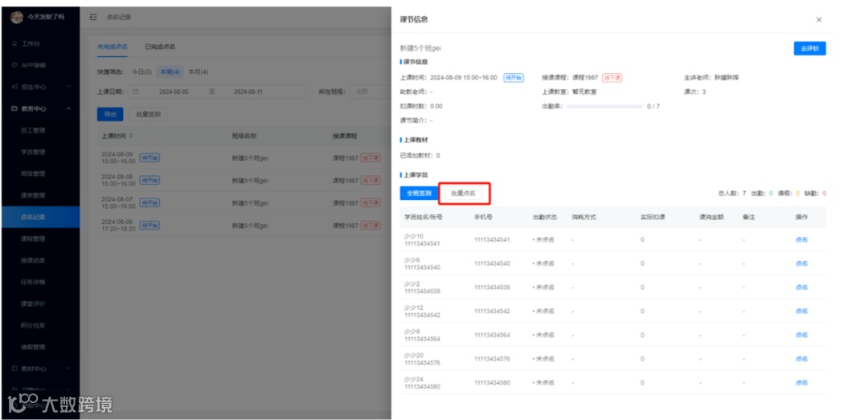Click the 2024-08-06 17:20~18:20 list row
The height and width of the screenshot is (420, 868).
click(244, 225)
